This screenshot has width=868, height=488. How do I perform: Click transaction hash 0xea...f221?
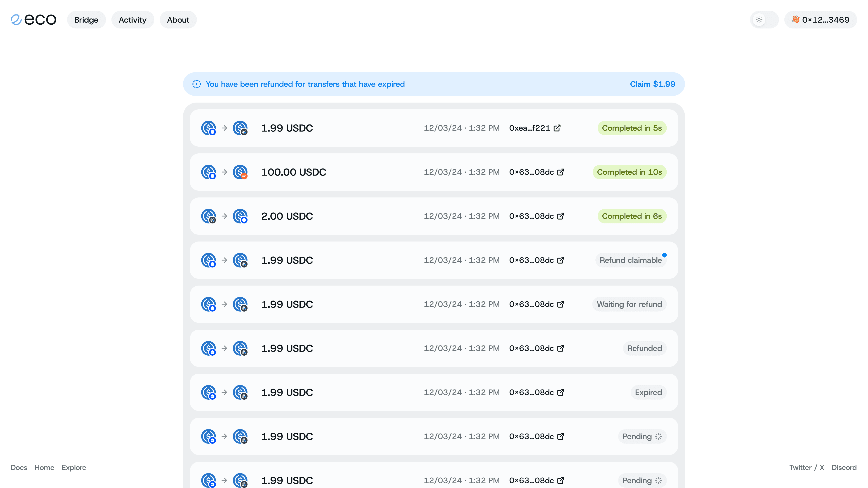click(530, 128)
